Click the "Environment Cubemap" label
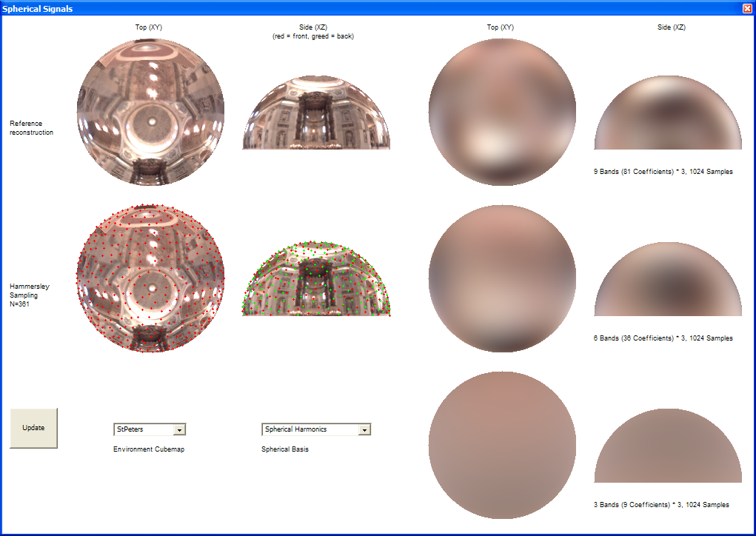Image resolution: width=756 pixels, height=536 pixels. click(149, 449)
